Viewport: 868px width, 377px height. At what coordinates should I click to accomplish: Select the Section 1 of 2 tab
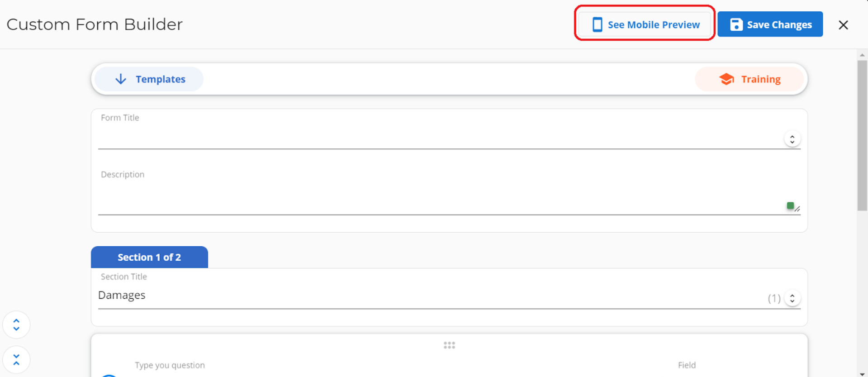pyautogui.click(x=149, y=257)
